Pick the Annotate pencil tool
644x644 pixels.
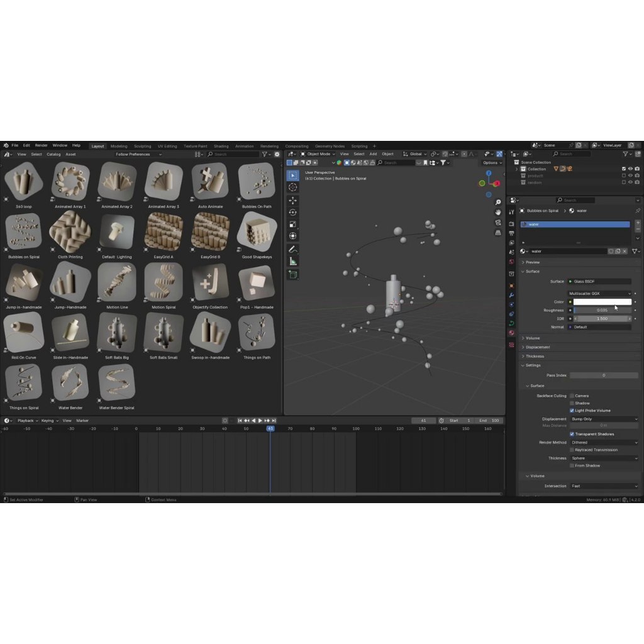click(x=293, y=250)
